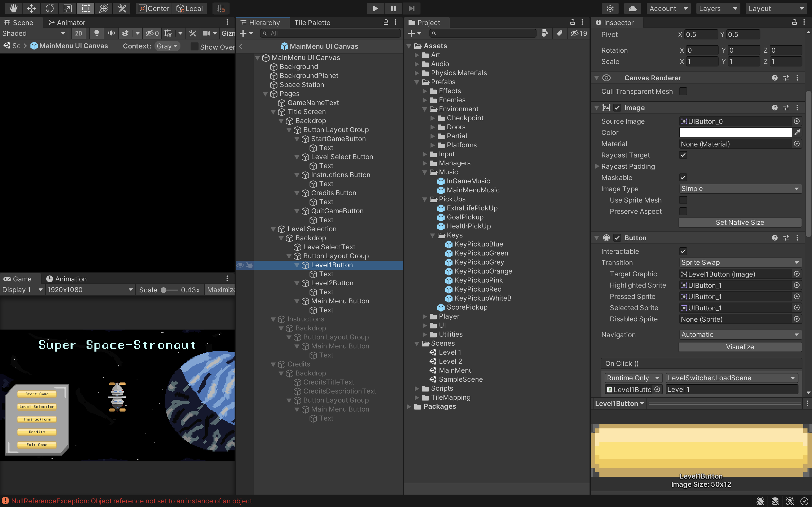Click the rotate tool icon

pyautogui.click(x=50, y=8)
